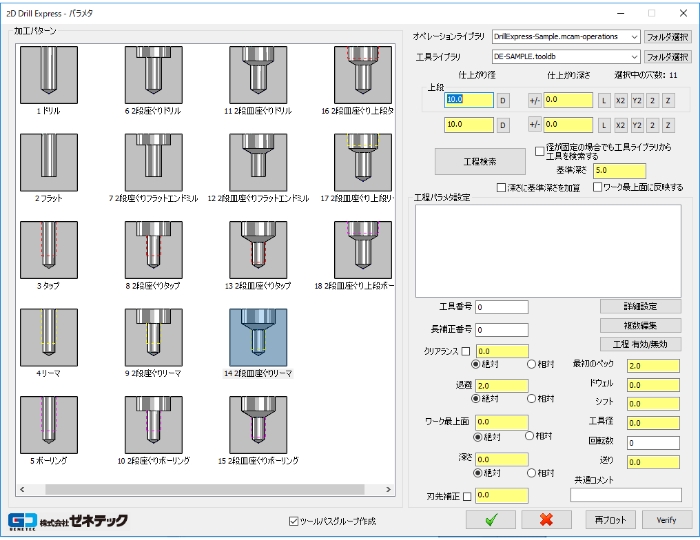Screen dimensions: 700x540
Task: Open オペレーションライブラリ dropdown
Action: [634, 37]
